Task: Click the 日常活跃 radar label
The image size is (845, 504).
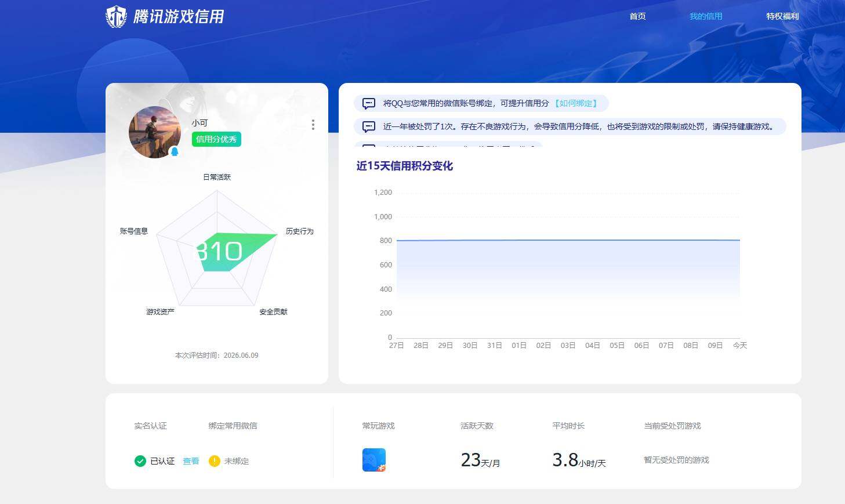Action: (x=217, y=177)
